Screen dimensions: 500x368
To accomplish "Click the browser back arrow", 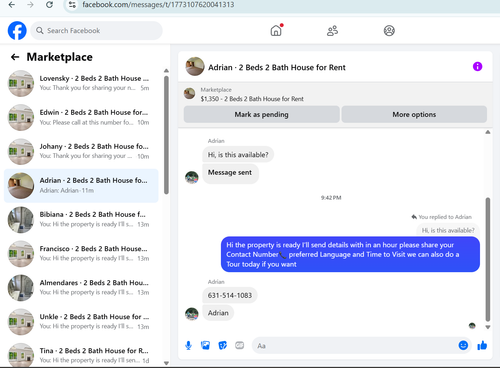I will pos(12,5).
